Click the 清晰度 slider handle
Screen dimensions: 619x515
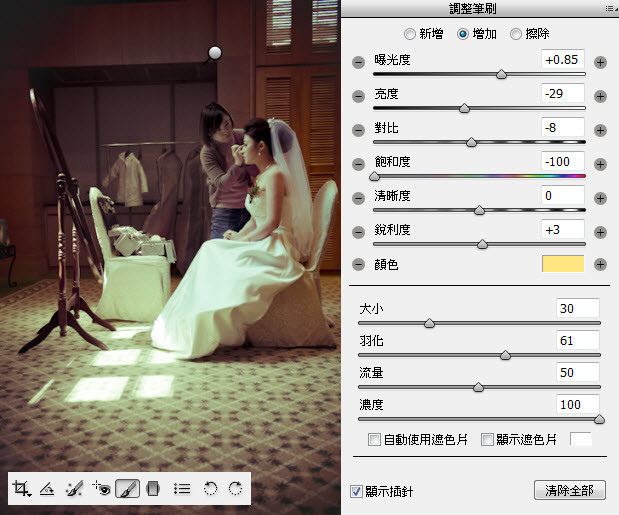click(479, 210)
